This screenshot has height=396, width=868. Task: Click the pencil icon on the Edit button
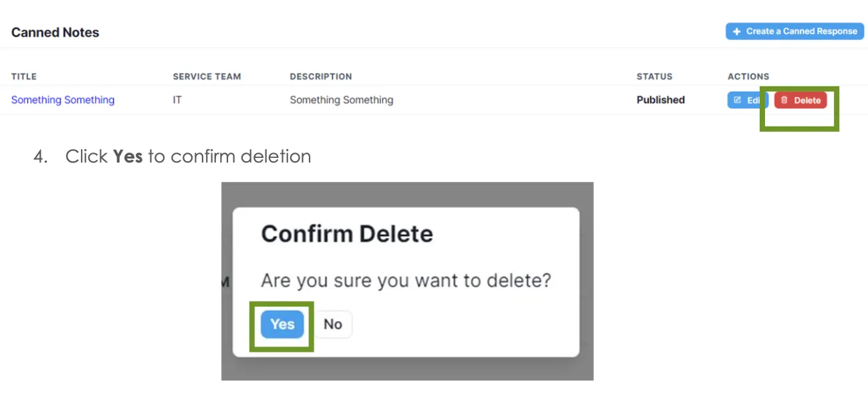tap(738, 100)
